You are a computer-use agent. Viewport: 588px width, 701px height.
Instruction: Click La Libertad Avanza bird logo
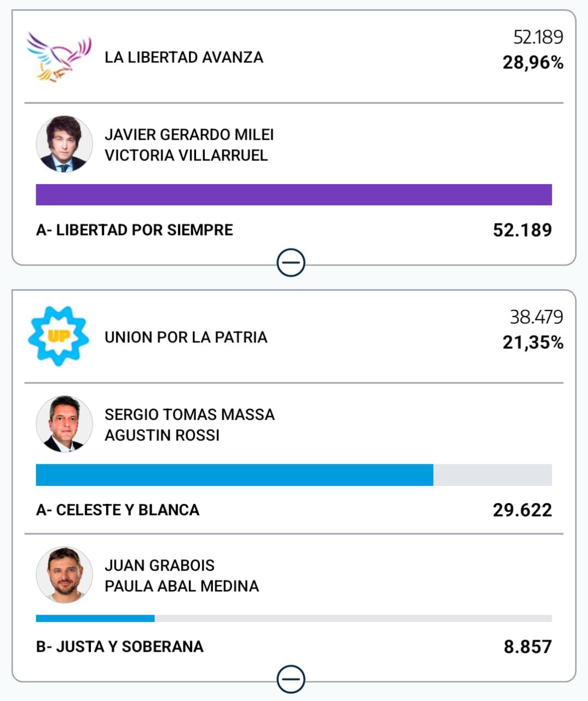pyautogui.click(x=59, y=57)
